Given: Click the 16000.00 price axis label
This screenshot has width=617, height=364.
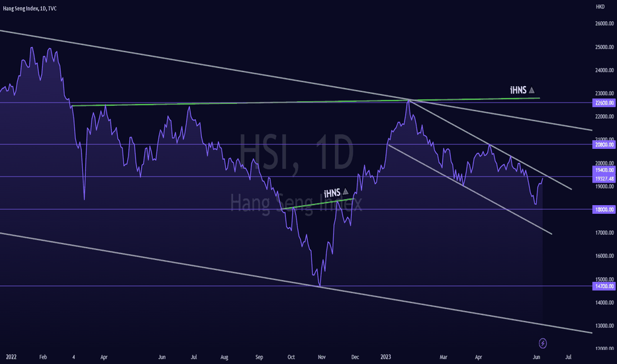Looking at the screenshot, I should click(604, 255).
